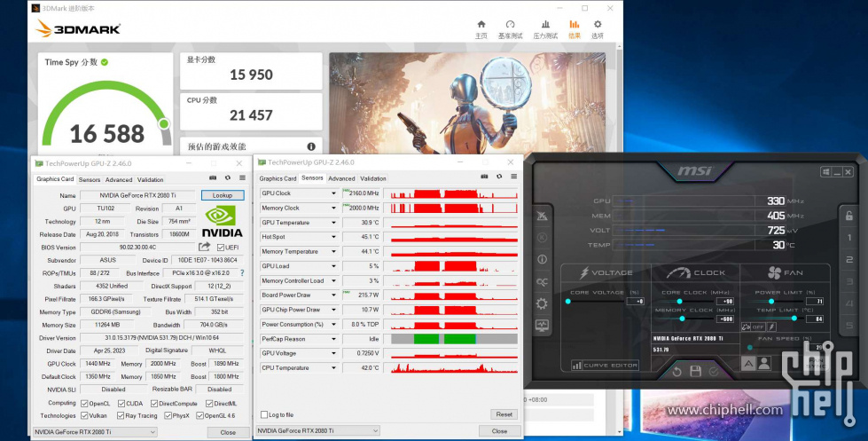The image size is (868, 441).
Task: Click Reset button in Sensors window
Action: click(x=504, y=414)
